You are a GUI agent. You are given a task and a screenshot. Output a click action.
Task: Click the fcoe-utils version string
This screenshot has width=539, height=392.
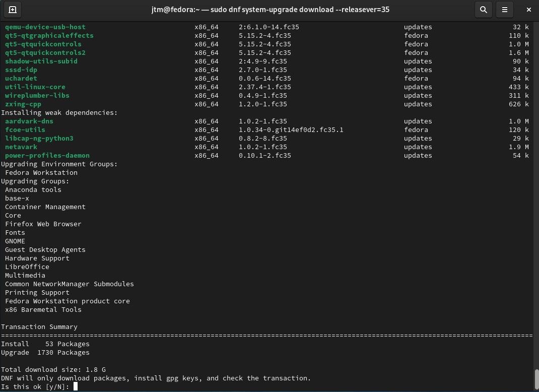[x=291, y=130]
